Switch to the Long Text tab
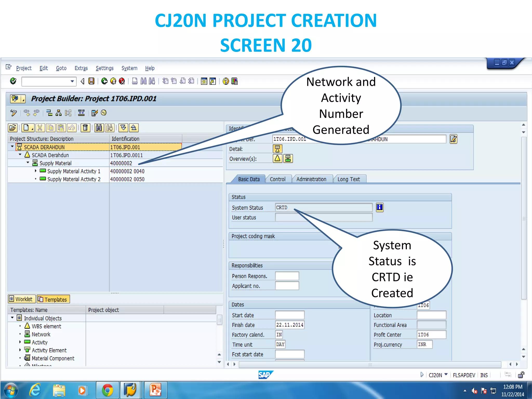This screenshot has width=532, height=399. click(x=349, y=179)
